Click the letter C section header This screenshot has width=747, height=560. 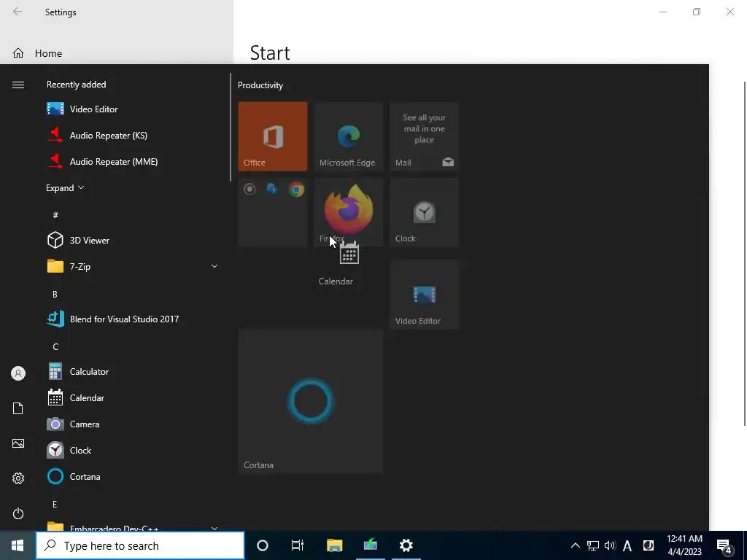coord(55,346)
